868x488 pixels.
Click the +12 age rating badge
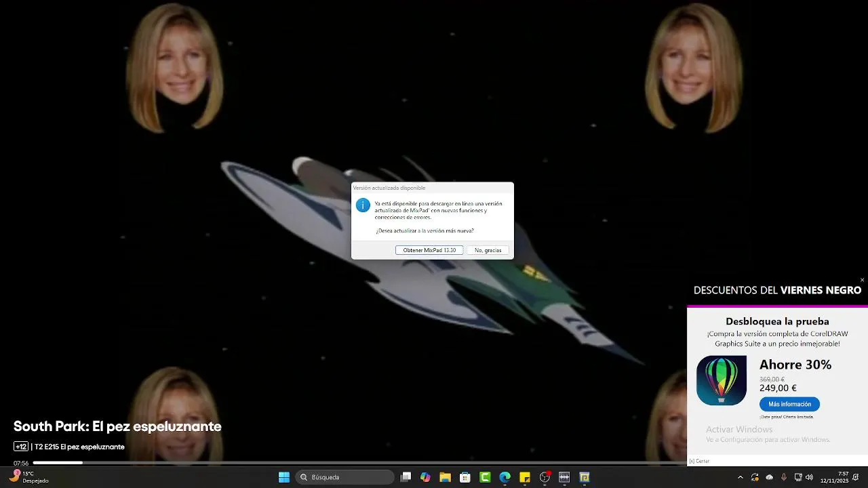pos(21,447)
